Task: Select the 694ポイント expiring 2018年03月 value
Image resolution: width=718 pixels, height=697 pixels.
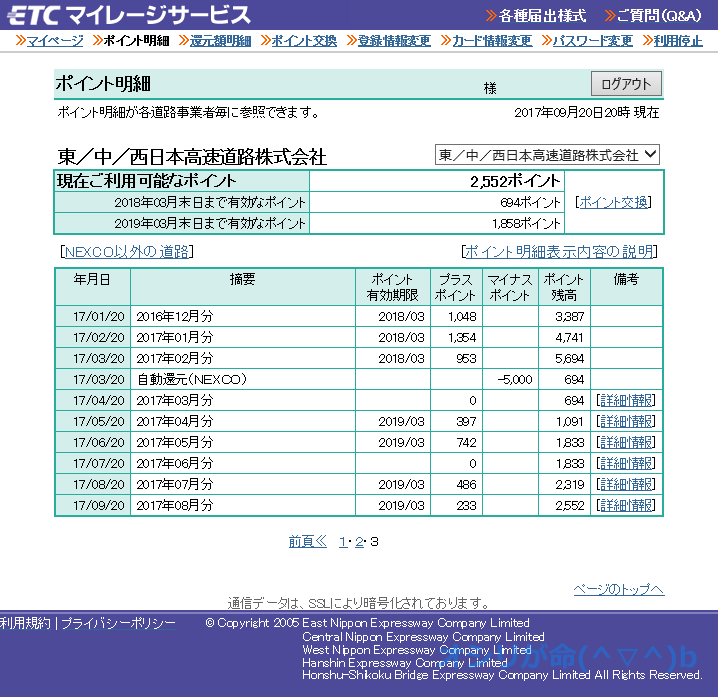Action: click(530, 202)
